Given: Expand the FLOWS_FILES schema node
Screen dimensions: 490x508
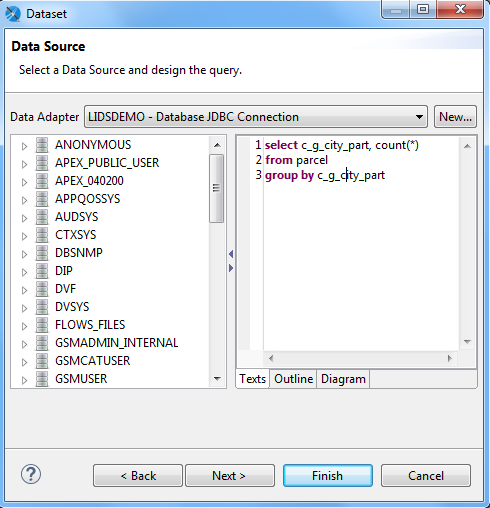Looking at the screenshot, I should click(x=24, y=326).
